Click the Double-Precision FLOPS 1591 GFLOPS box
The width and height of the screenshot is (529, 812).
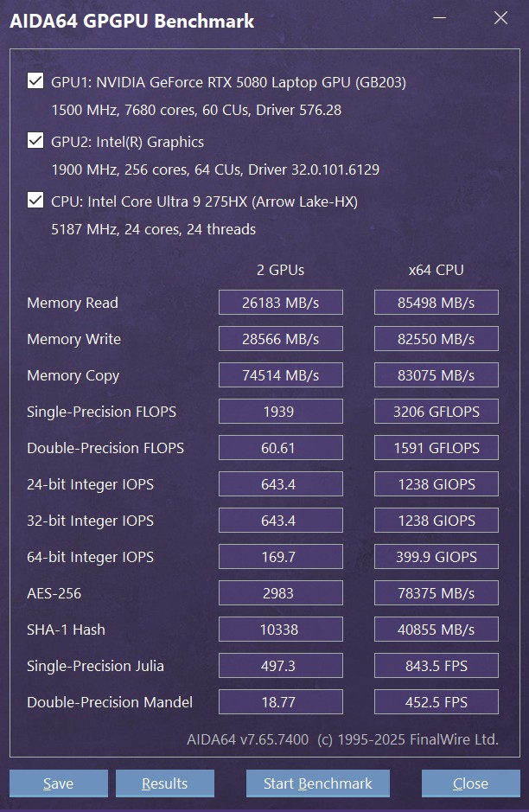[436, 448]
